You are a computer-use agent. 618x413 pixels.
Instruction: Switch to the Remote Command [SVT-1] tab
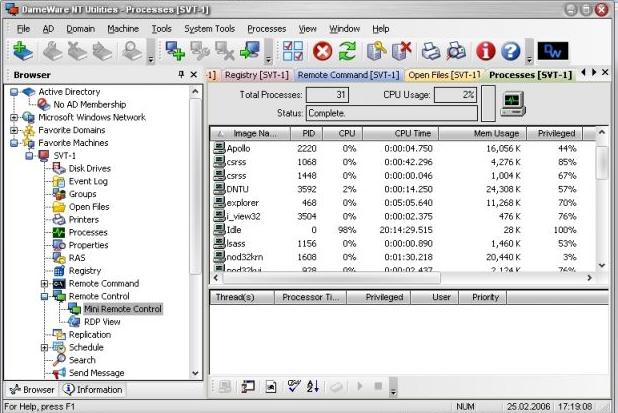click(348, 75)
